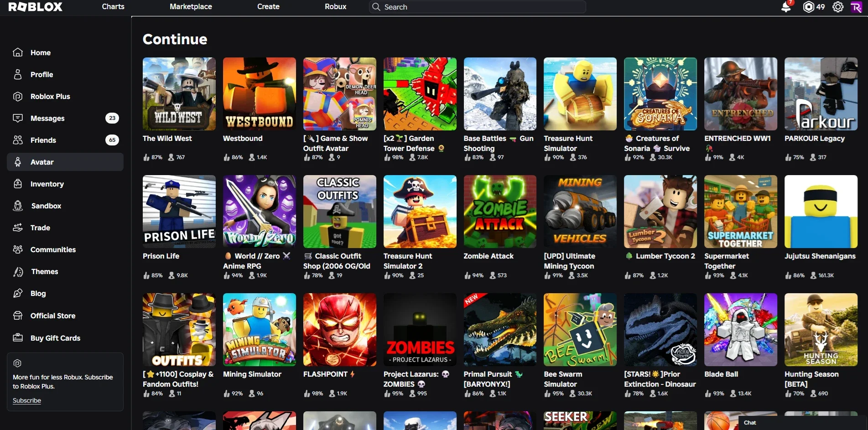Click the Roblox logo

click(x=36, y=7)
